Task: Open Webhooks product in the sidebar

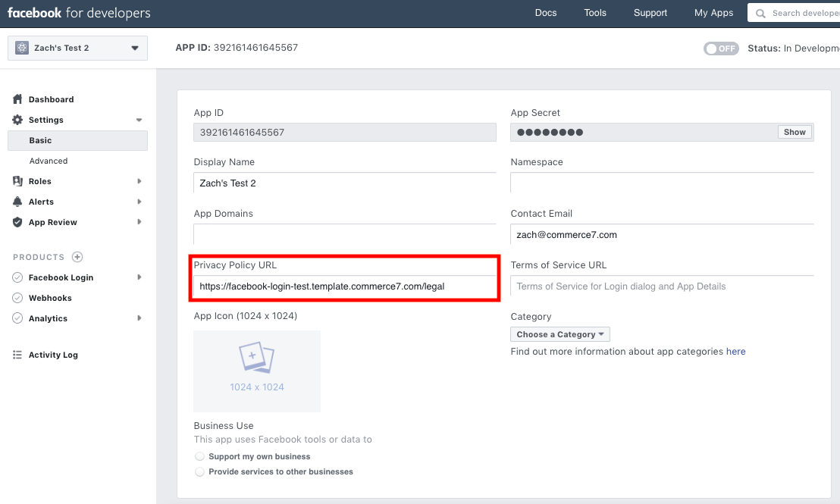Action: click(50, 298)
